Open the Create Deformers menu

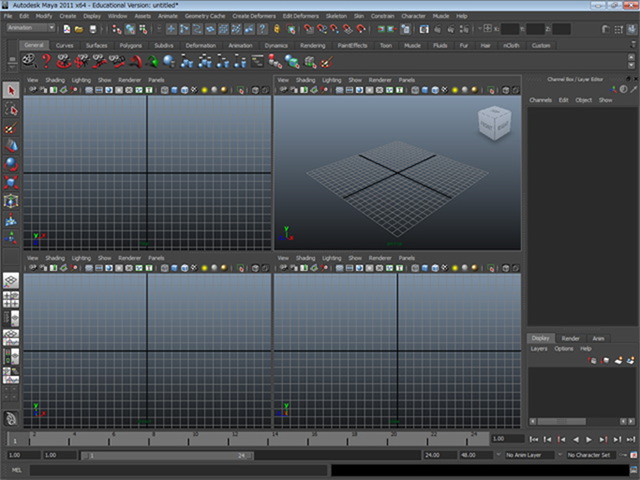(254, 16)
